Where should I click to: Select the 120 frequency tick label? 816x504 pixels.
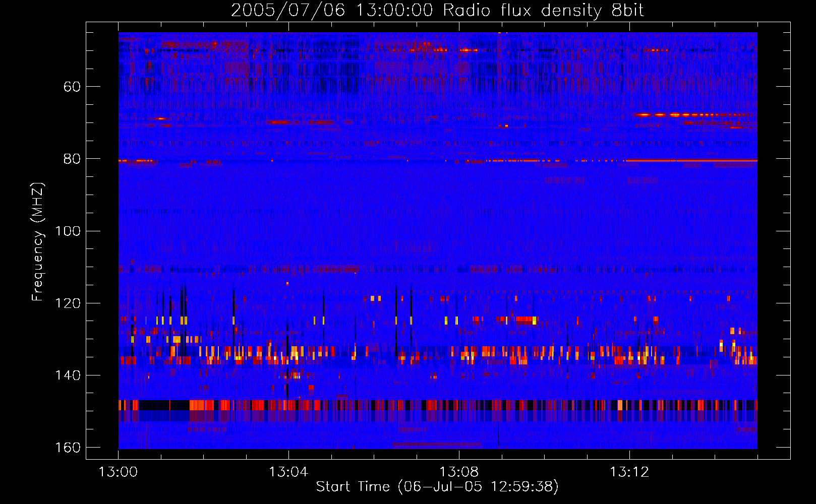point(68,303)
